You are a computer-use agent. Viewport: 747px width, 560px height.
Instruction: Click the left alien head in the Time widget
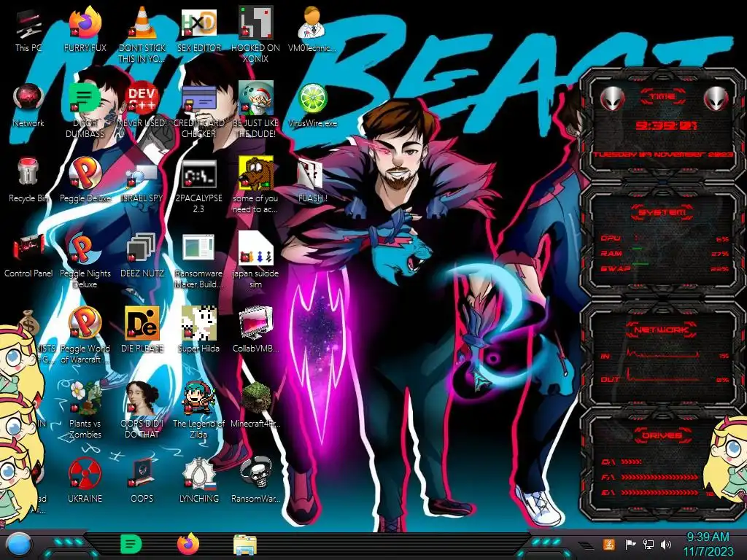tap(612, 98)
